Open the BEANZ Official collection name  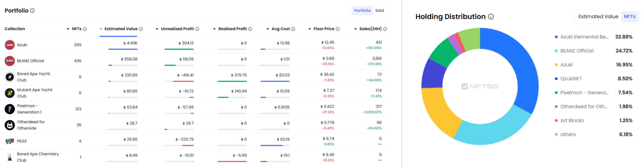point(30,61)
